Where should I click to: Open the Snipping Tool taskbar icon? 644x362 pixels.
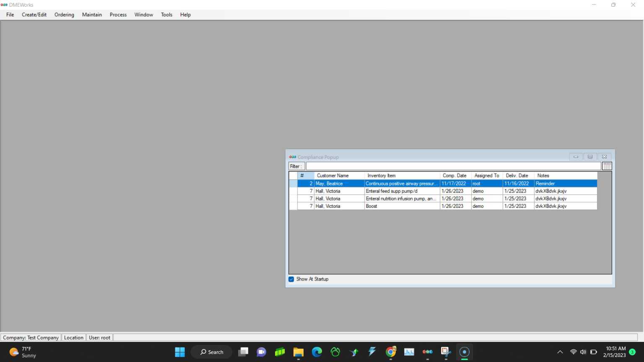(x=446, y=352)
